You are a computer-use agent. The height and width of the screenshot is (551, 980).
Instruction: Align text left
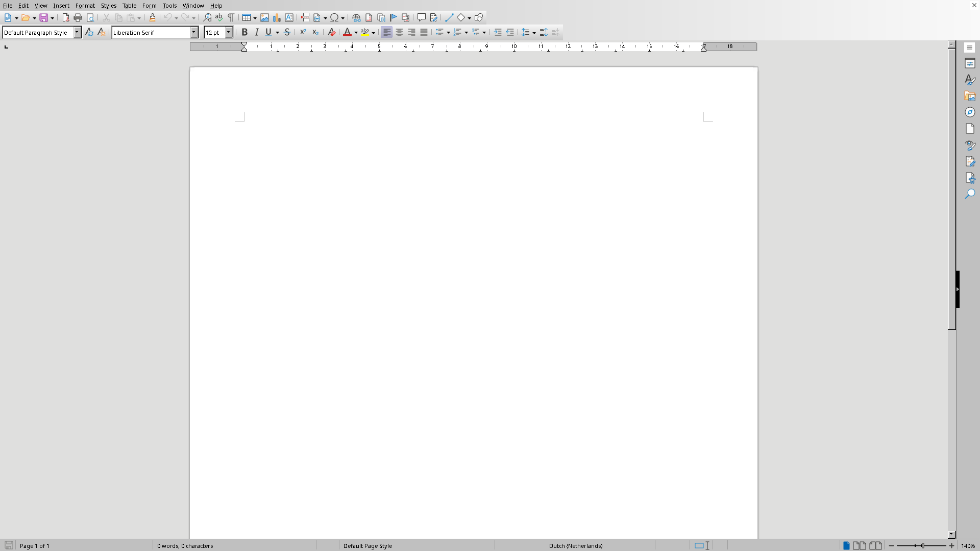pyautogui.click(x=387, y=32)
